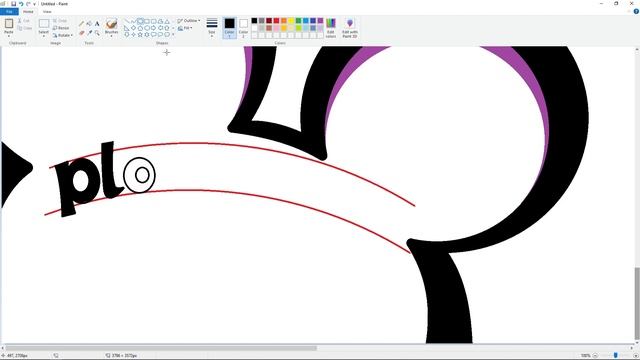Choose the Hexagon shape
Viewport: 640px width, 360px height.
tap(147, 28)
